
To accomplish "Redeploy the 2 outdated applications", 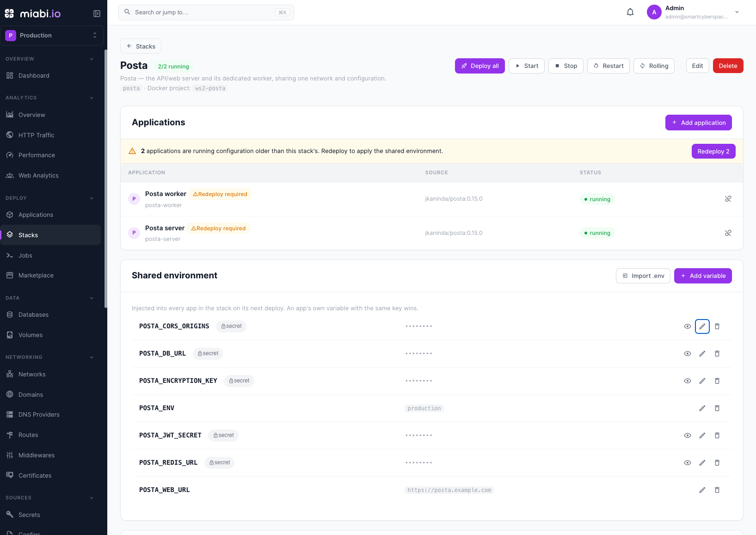I will tap(713, 152).
